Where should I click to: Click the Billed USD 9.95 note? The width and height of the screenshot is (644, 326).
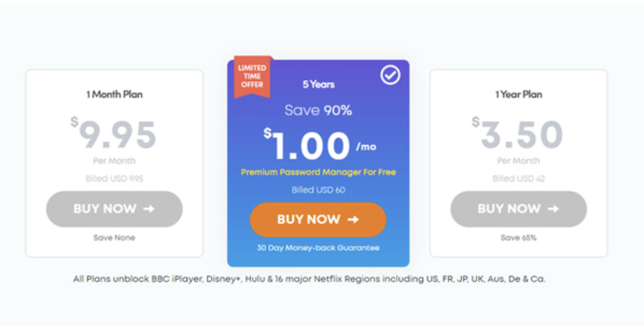114,179
